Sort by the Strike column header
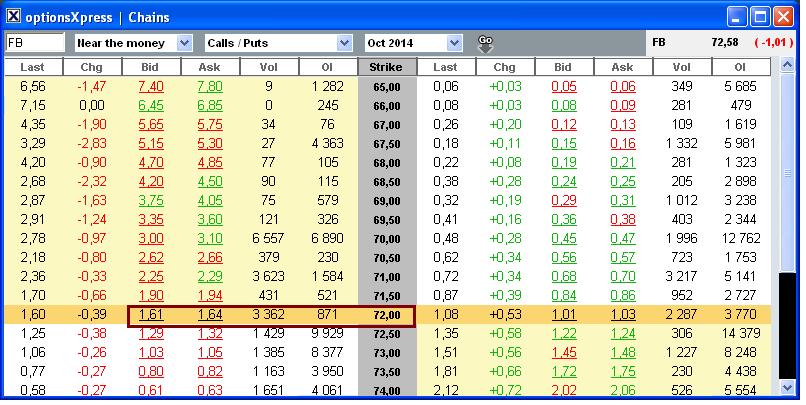 pyautogui.click(x=386, y=67)
